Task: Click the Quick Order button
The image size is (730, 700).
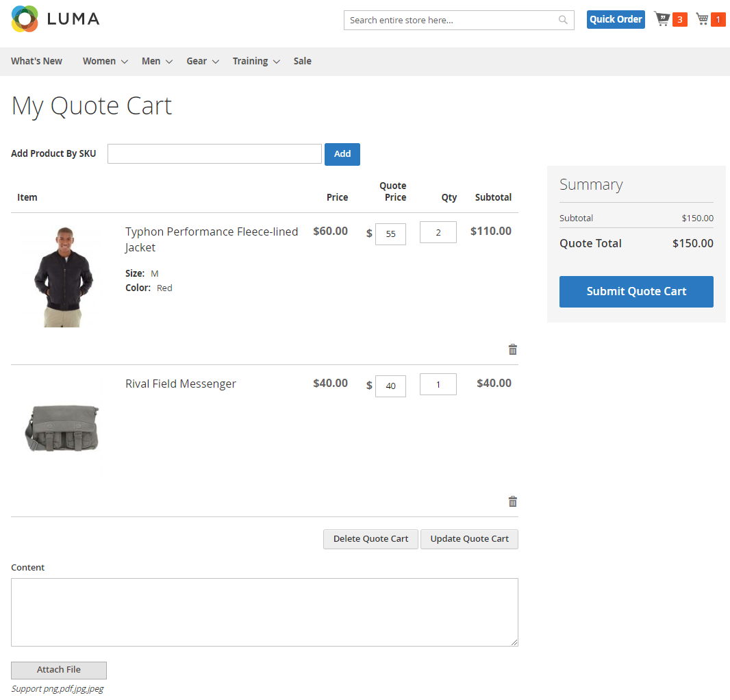Action: 616,19
